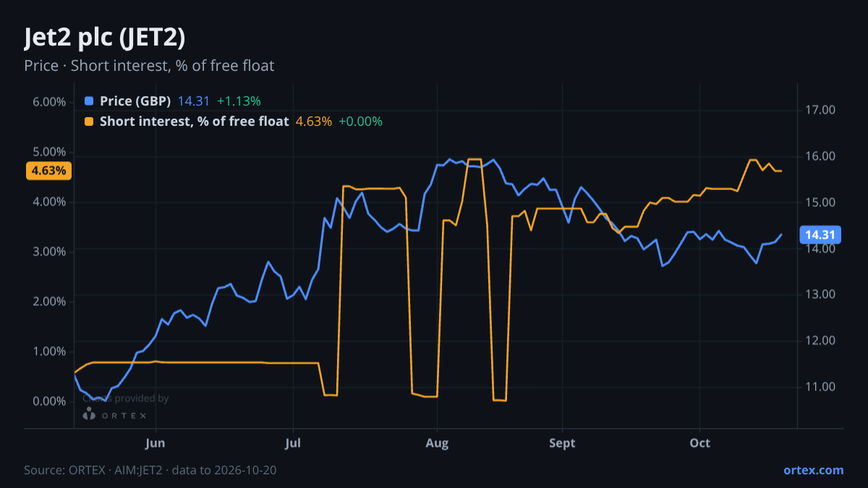Image resolution: width=868 pixels, height=488 pixels.
Task: Select the Price (GBP) legend label
Action: coord(135,101)
